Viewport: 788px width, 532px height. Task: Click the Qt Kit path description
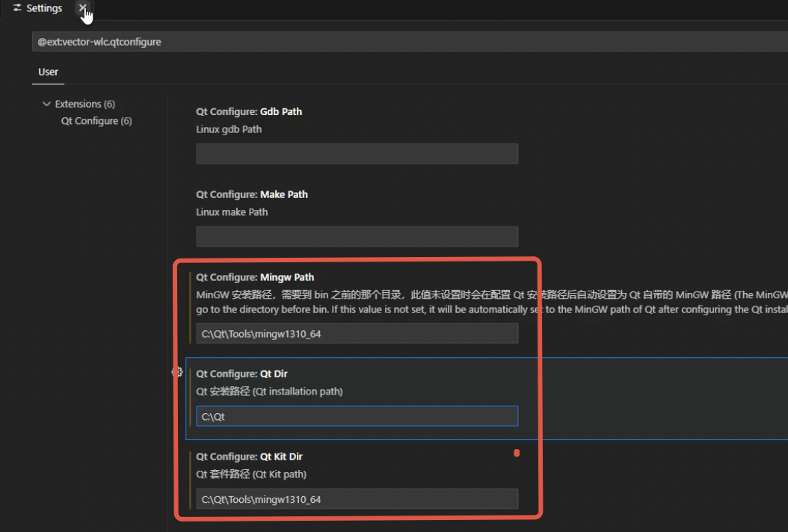251,474
